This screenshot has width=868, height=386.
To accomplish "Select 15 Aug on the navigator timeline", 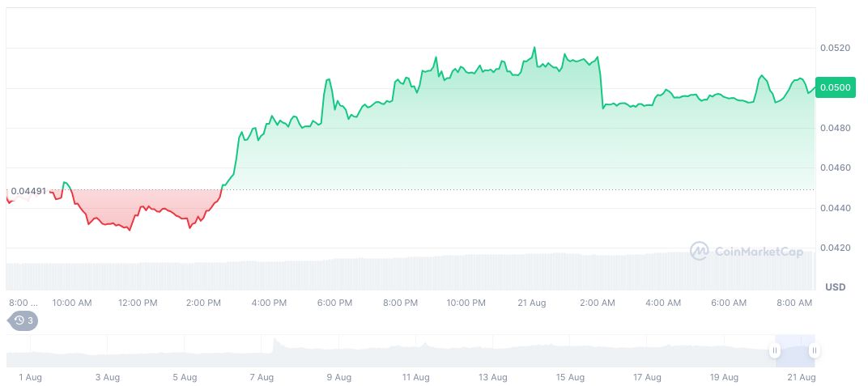I will 570,377.
